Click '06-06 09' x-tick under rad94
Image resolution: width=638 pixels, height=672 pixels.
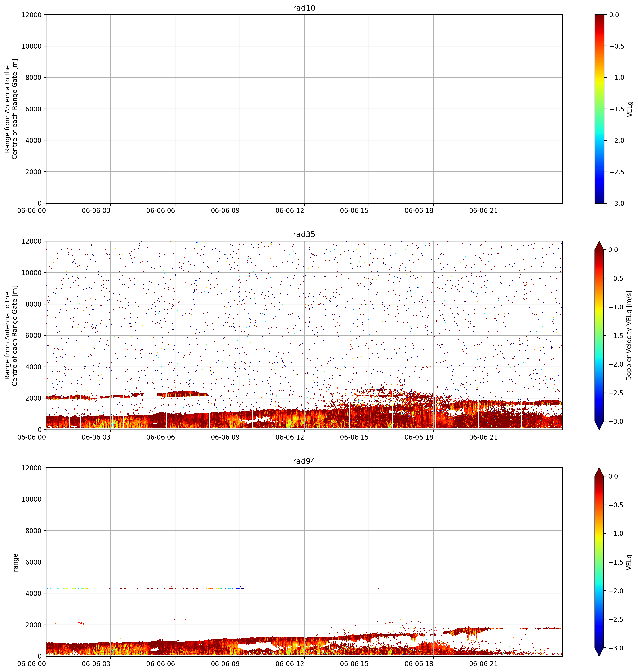click(x=225, y=664)
